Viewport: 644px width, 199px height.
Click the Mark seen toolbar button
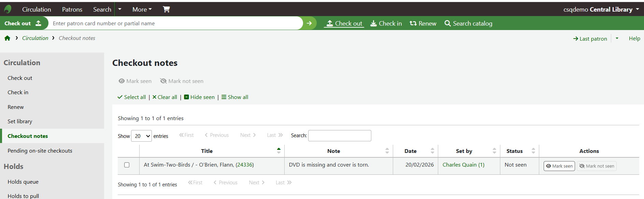tap(135, 81)
